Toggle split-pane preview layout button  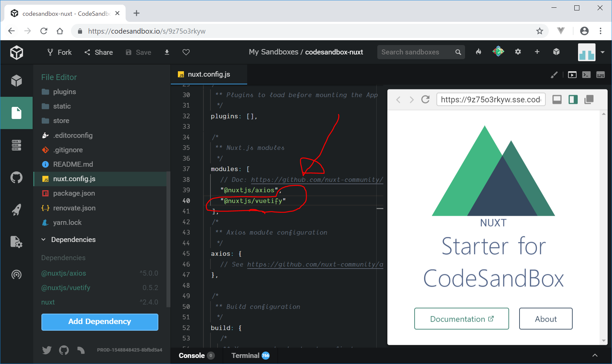(x=573, y=99)
